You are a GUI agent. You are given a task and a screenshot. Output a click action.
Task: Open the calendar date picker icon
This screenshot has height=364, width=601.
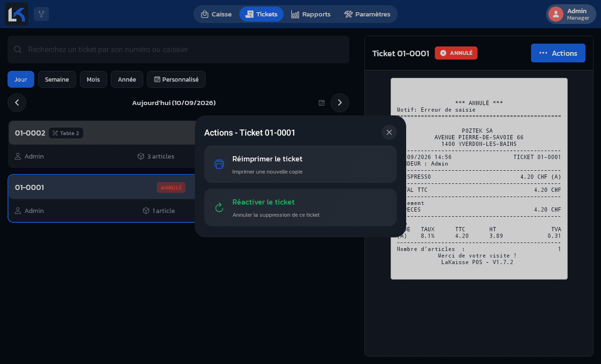pos(322,103)
